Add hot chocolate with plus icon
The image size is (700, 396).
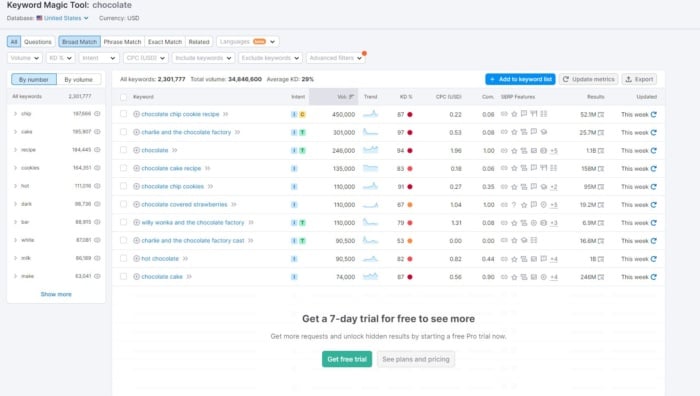coord(137,258)
